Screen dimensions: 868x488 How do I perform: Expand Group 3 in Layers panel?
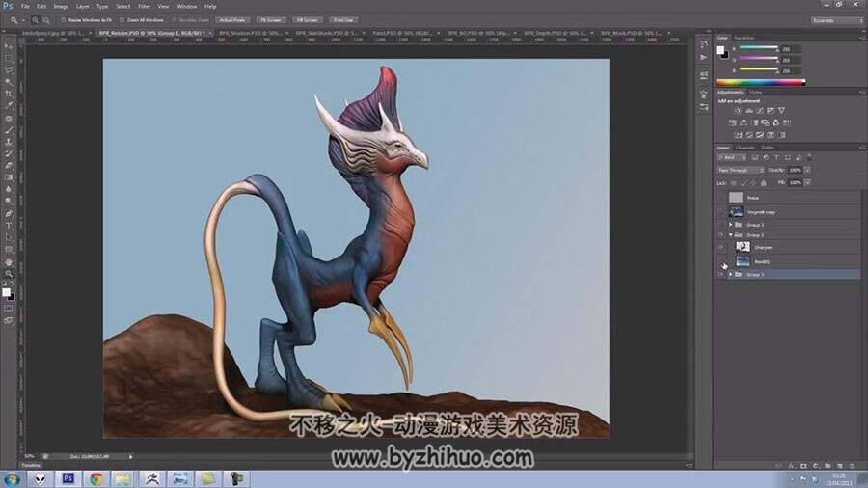(x=731, y=225)
